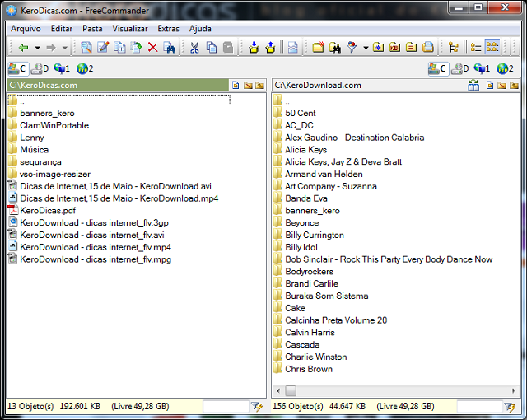527x420 pixels.
Task: Open the forward history dropdown arrow
Action: click(x=65, y=48)
